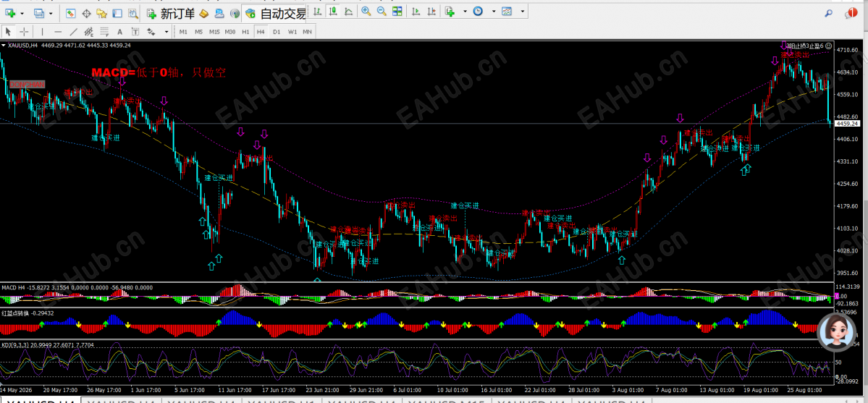Image resolution: width=868 pixels, height=403 pixels.
Task: Select the 红蓝点转换 indicator label
Action: pyautogui.click(x=14, y=313)
